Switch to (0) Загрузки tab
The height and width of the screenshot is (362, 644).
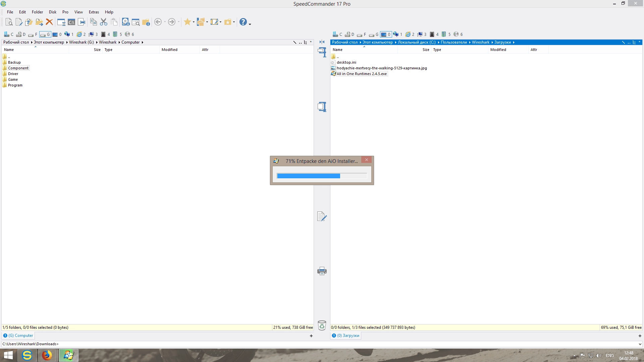pyautogui.click(x=345, y=336)
